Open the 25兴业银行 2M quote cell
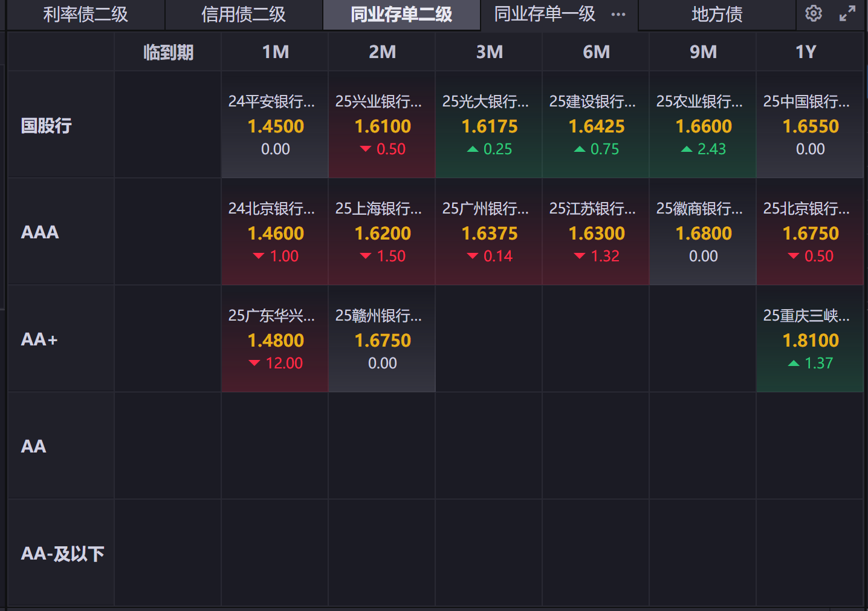 click(x=382, y=125)
